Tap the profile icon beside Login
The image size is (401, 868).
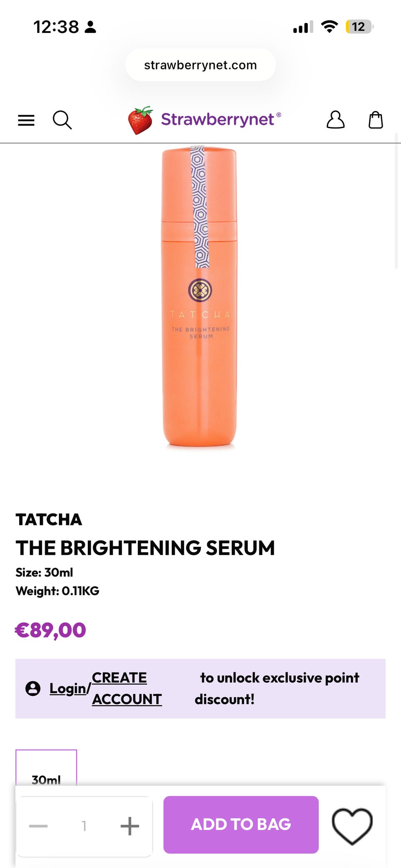pyautogui.click(x=33, y=688)
